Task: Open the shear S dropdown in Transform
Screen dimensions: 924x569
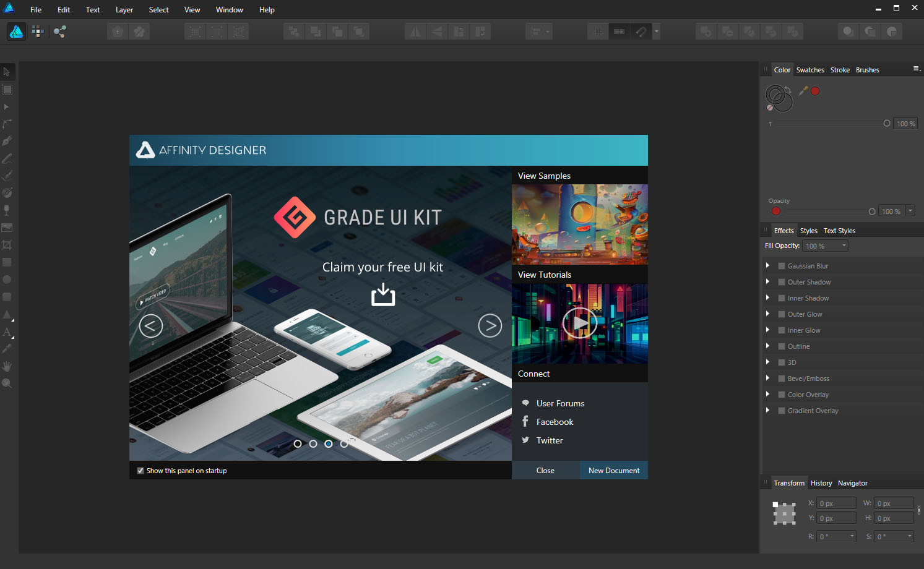Action: pos(910,536)
